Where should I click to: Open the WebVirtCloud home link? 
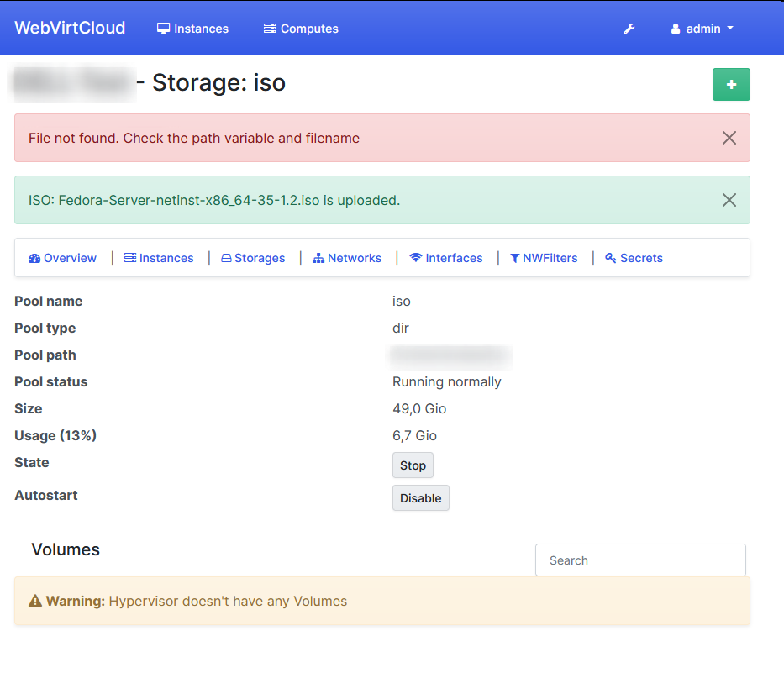(x=70, y=27)
